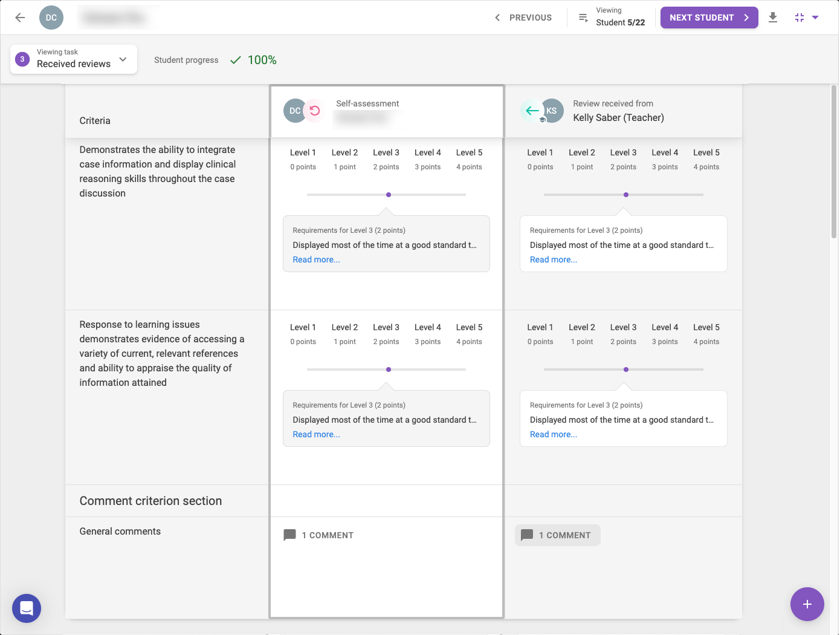This screenshot has width=840, height=635.
Task: Click the 100% student progress value
Action: [x=262, y=60]
